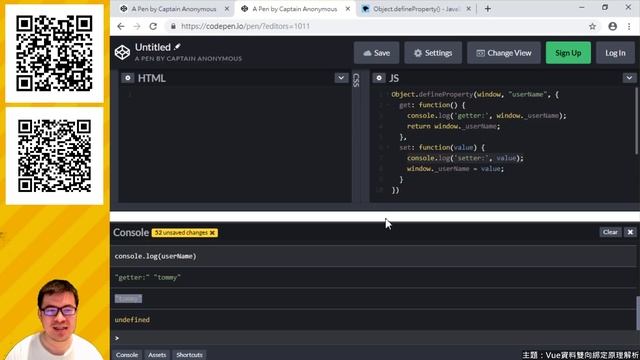View site info via lock icon

(173, 26)
